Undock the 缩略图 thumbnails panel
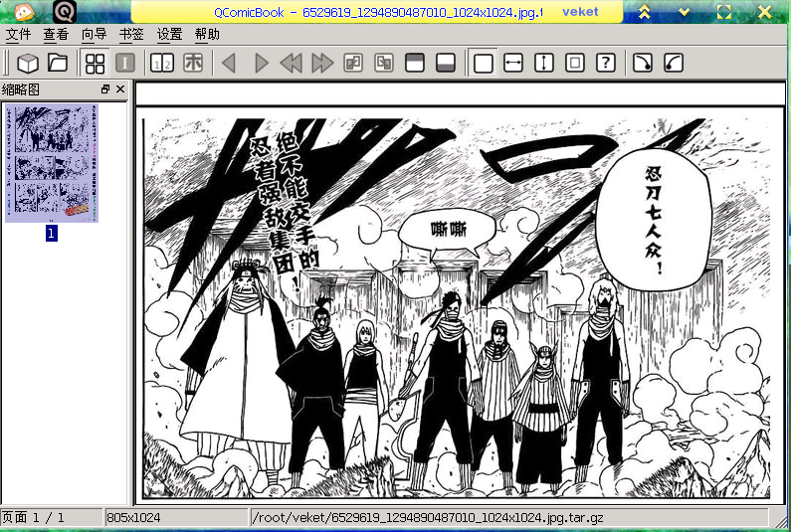This screenshot has width=791, height=532. [x=104, y=89]
